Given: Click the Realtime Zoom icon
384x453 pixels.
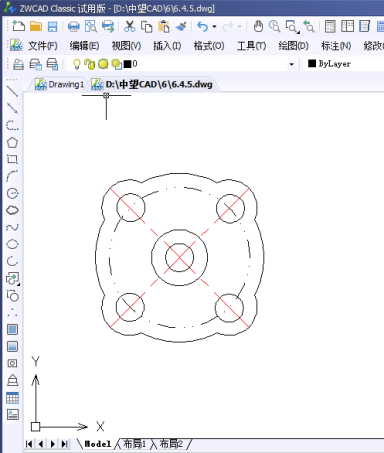Looking at the screenshot, I should pos(275,26).
